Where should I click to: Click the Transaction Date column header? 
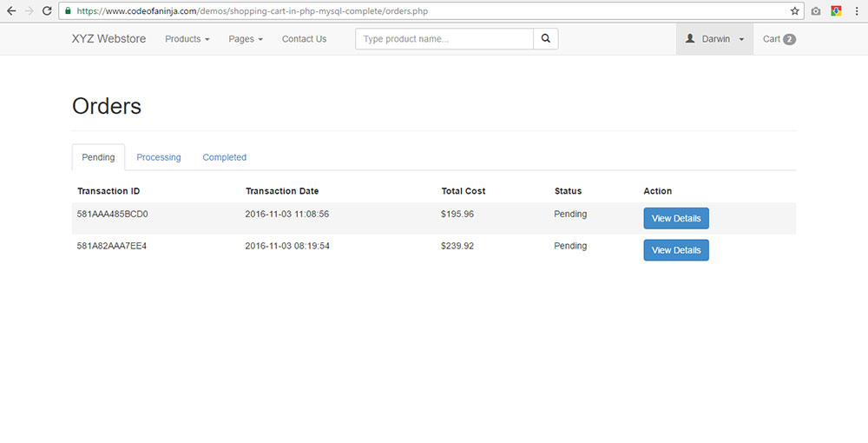282,191
